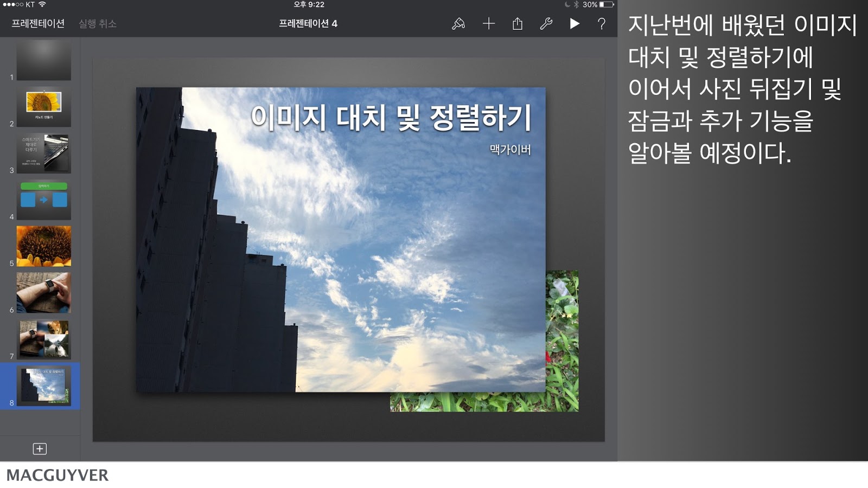Select the 이미지 대치 및 정렬하기 title text

[391, 118]
